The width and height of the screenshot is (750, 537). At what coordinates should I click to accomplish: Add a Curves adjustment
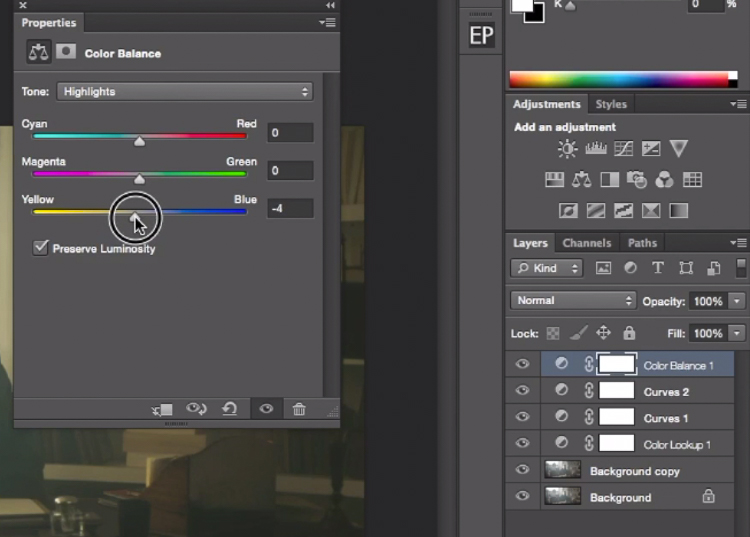pos(623,149)
